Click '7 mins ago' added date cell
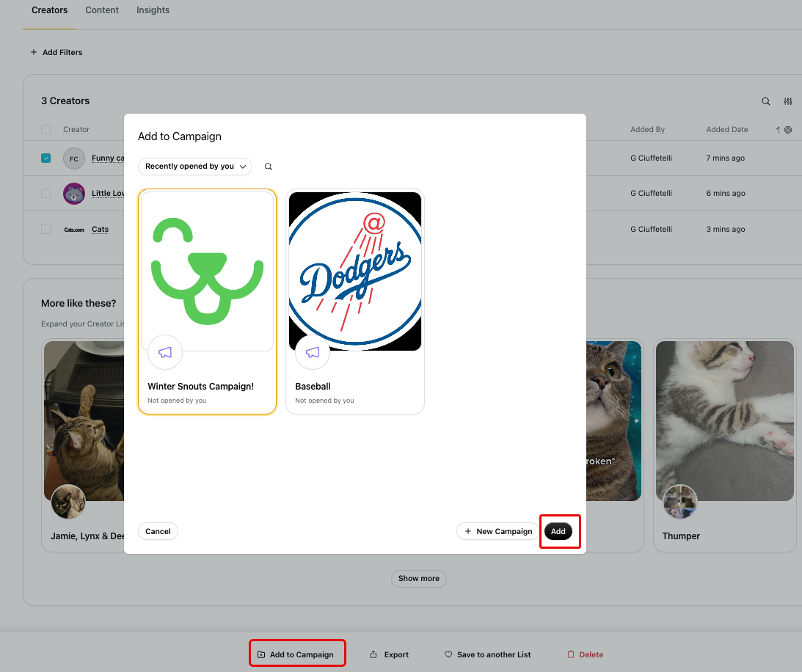The height and width of the screenshot is (672, 802). [725, 158]
